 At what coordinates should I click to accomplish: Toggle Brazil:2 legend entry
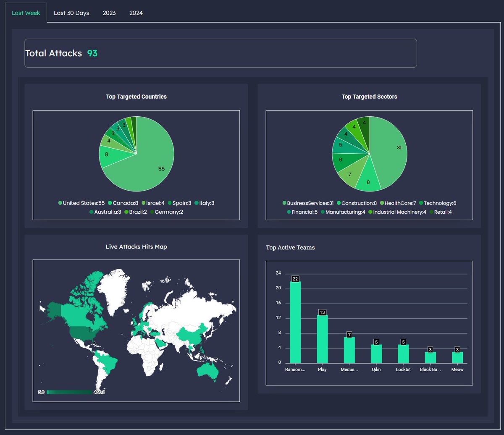click(x=135, y=212)
